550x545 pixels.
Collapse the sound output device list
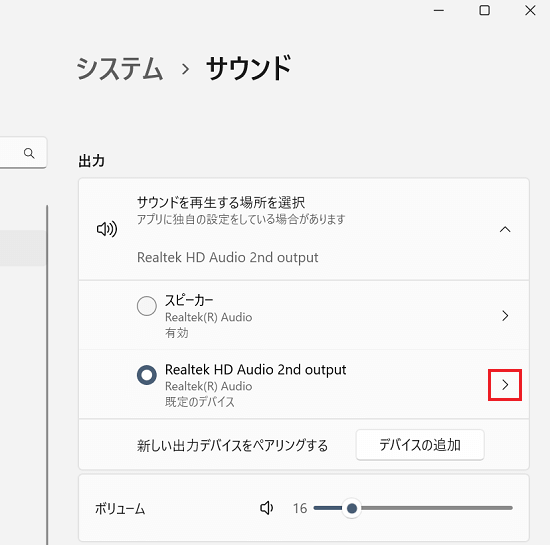(x=505, y=229)
